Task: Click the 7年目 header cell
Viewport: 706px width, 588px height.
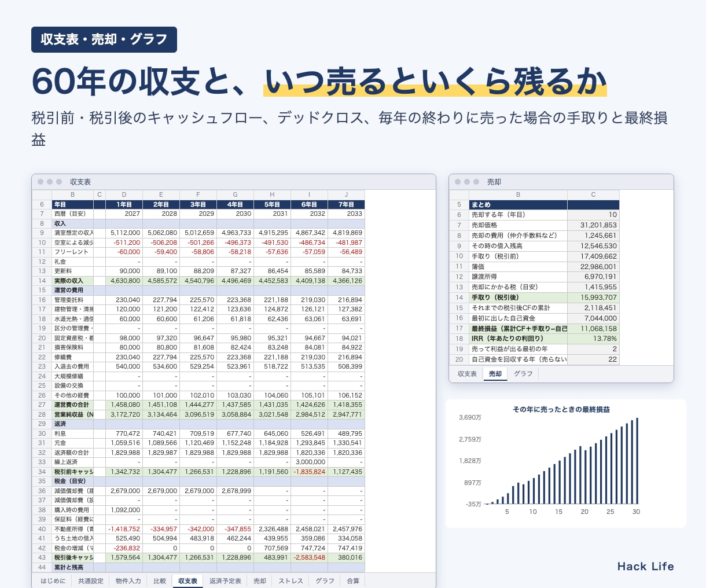Action: [346, 204]
